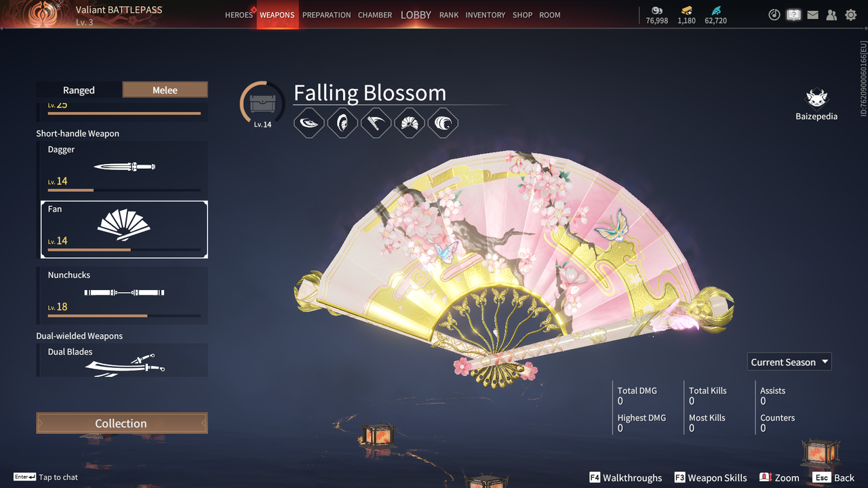
Task: Click the fan-shaped skill hexagon icon
Action: (x=410, y=123)
